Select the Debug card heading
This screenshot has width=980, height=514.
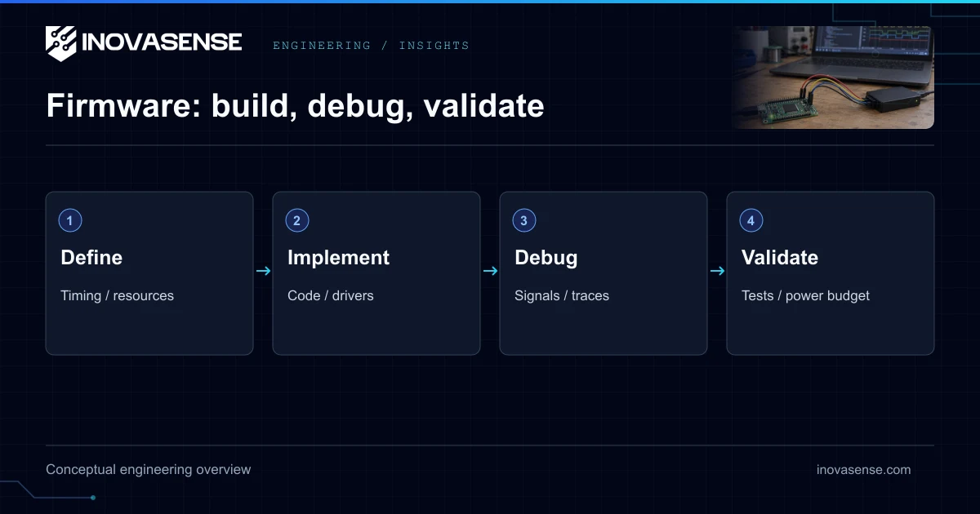pos(546,258)
